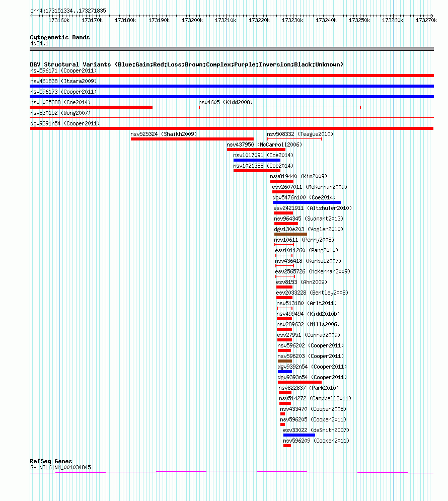Click the 4q34.1 cytogenetic band bar
The width and height of the screenshot is (448, 501).
(232, 49)
